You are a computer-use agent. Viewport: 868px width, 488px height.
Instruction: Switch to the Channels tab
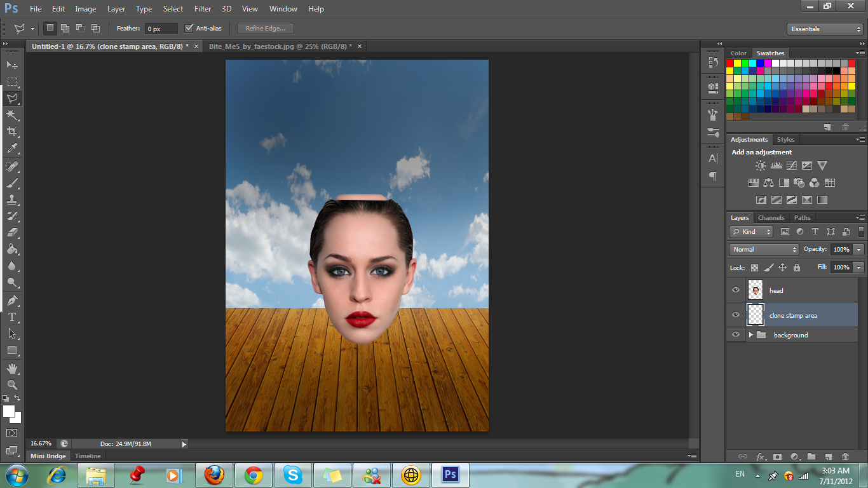pos(771,217)
